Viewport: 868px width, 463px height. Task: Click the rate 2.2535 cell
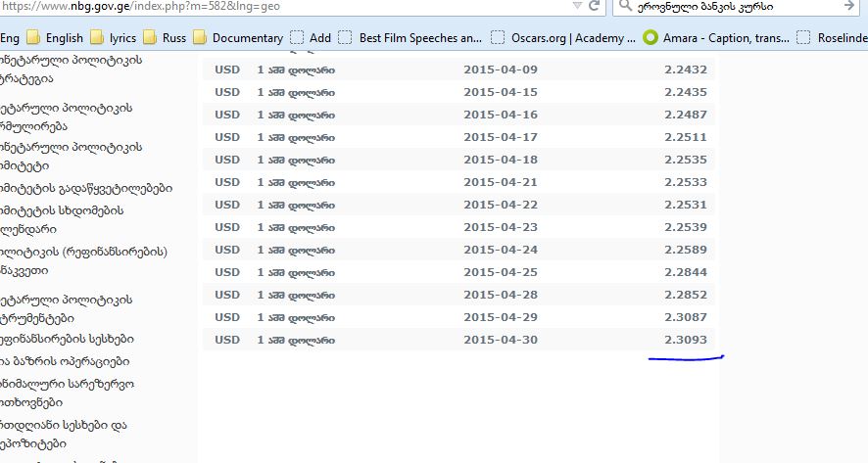(686, 160)
